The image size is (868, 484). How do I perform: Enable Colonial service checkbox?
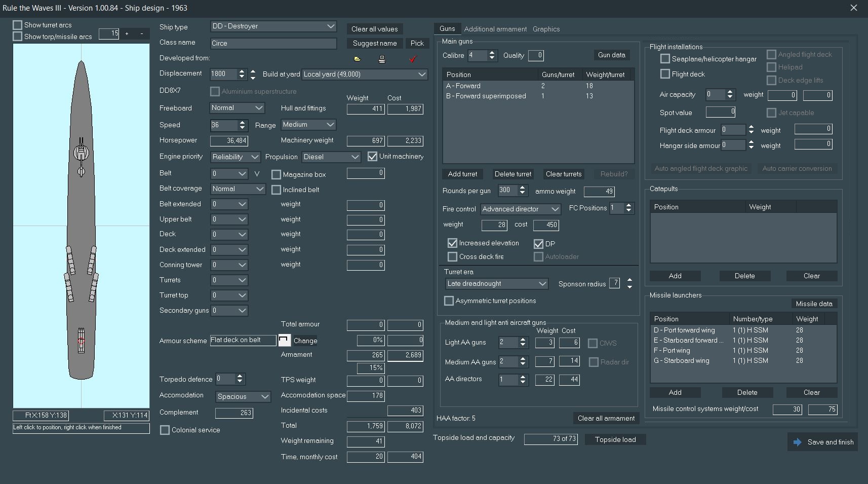(x=165, y=430)
